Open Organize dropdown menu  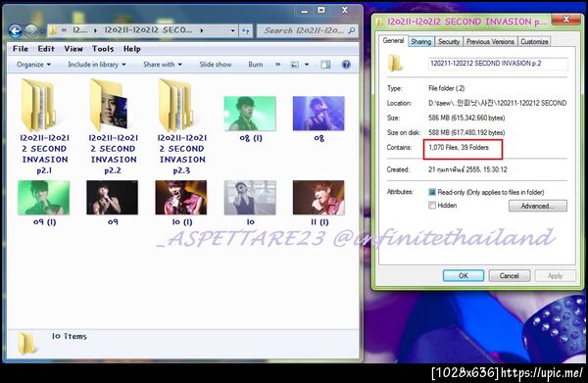point(33,65)
